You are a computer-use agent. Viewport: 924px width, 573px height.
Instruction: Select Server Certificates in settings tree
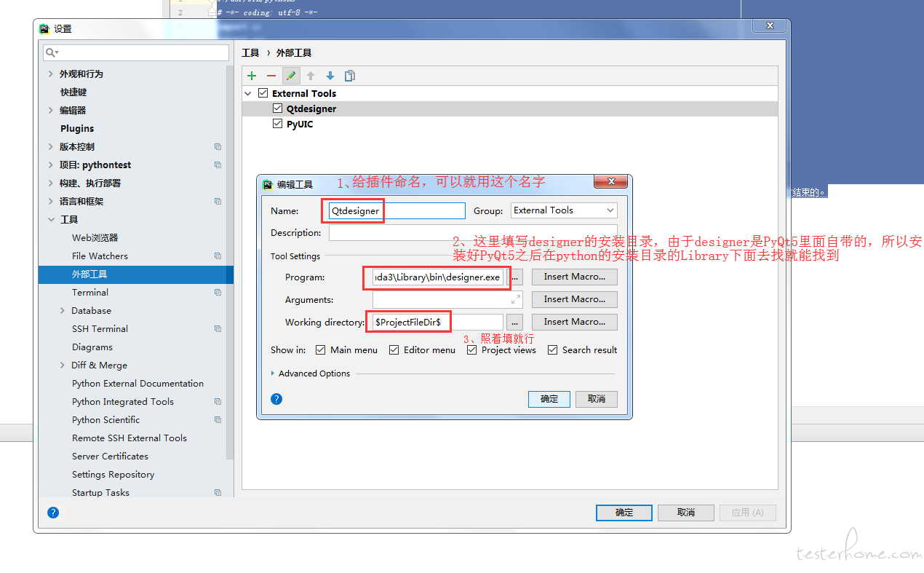[110, 456]
